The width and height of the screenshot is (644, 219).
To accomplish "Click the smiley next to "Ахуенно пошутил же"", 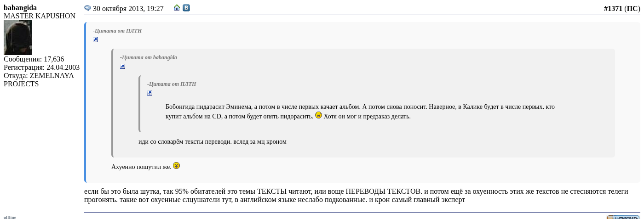I will click(x=176, y=166).
